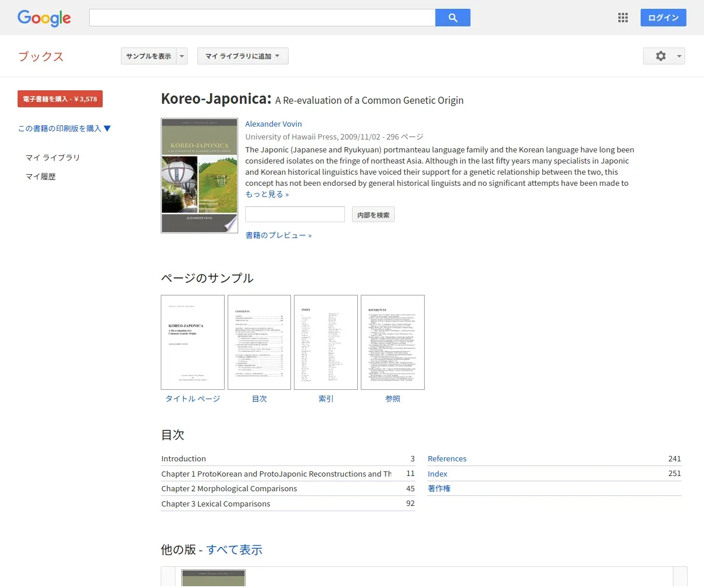
Task: Click the left scroll arrow of editions carousel
Action: click(168, 577)
